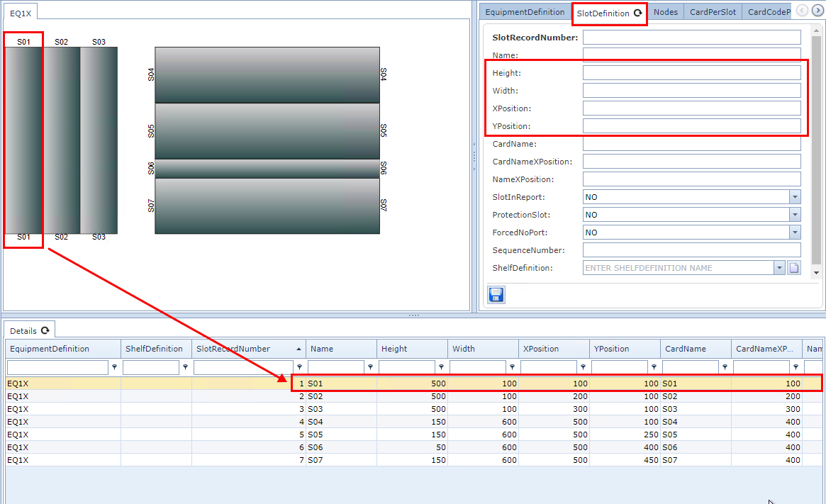Image resolution: width=826 pixels, height=504 pixels.
Task: Open filter icon for Name column
Action: pos(370,367)
